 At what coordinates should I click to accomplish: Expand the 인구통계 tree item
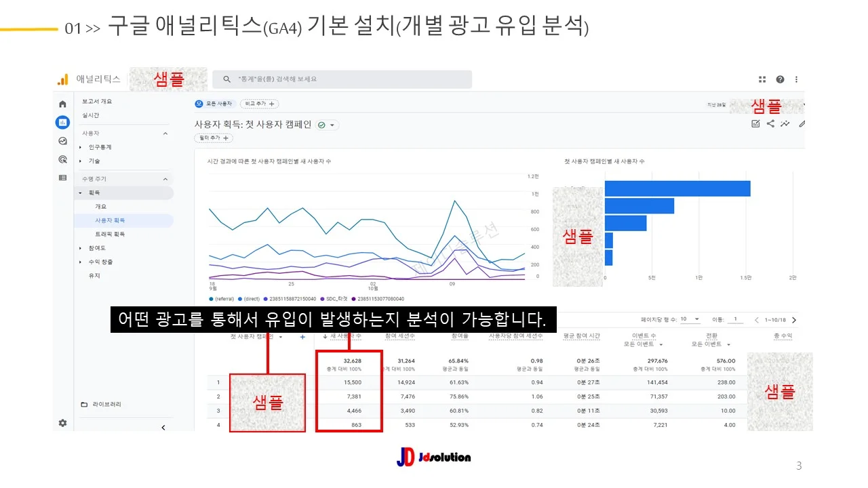tap(80, 147)
